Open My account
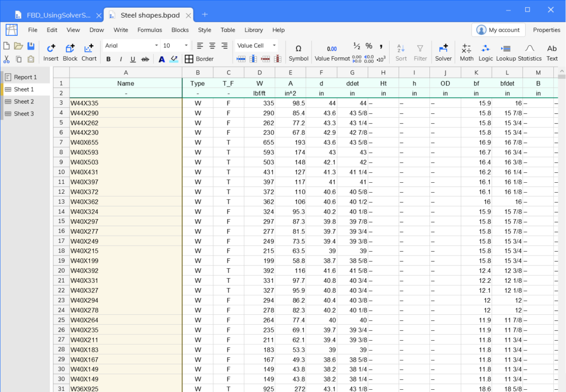Viewport: 566px width, 392px height. click(x=498, y=30)
